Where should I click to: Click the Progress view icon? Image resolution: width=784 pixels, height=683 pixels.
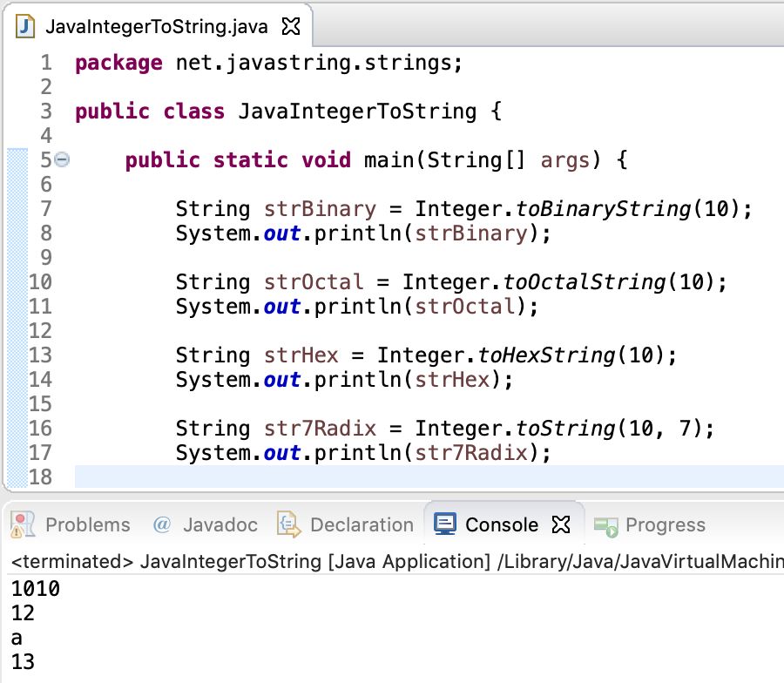(605, 524)
